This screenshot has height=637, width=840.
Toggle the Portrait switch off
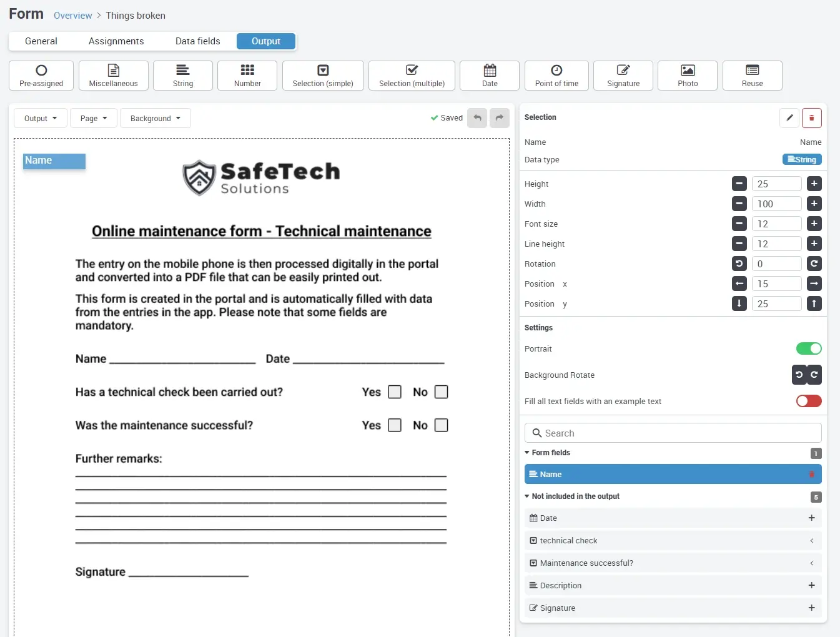pos(809,349)
